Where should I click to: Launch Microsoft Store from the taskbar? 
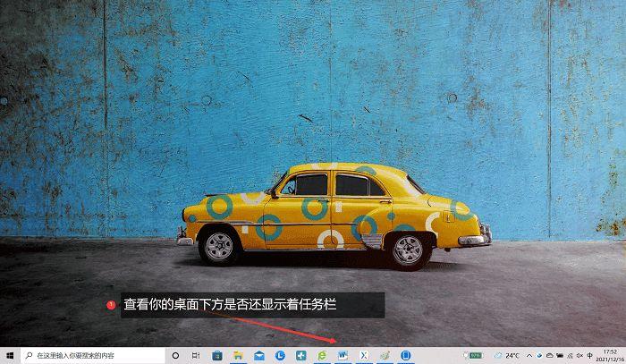pyautogui.click(x=217, y=355)
